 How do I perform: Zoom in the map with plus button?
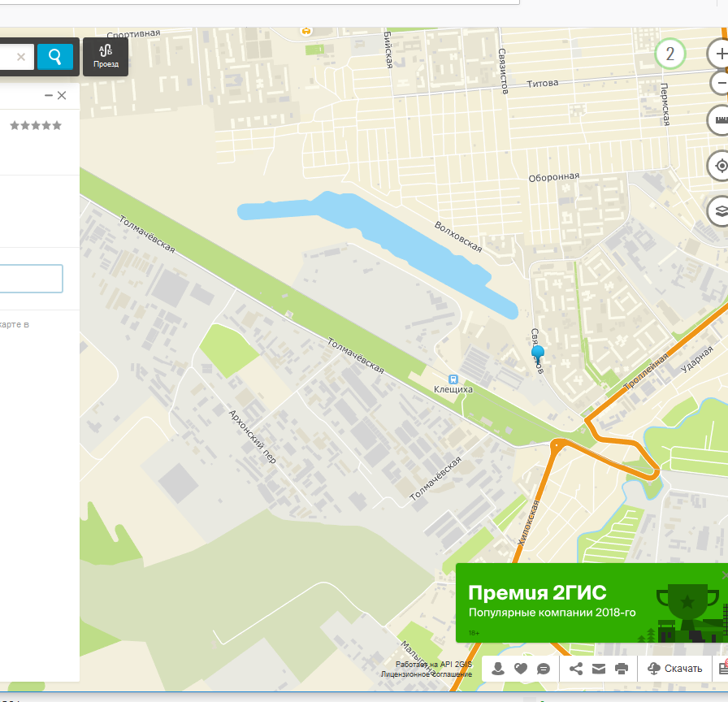[719, 54]
